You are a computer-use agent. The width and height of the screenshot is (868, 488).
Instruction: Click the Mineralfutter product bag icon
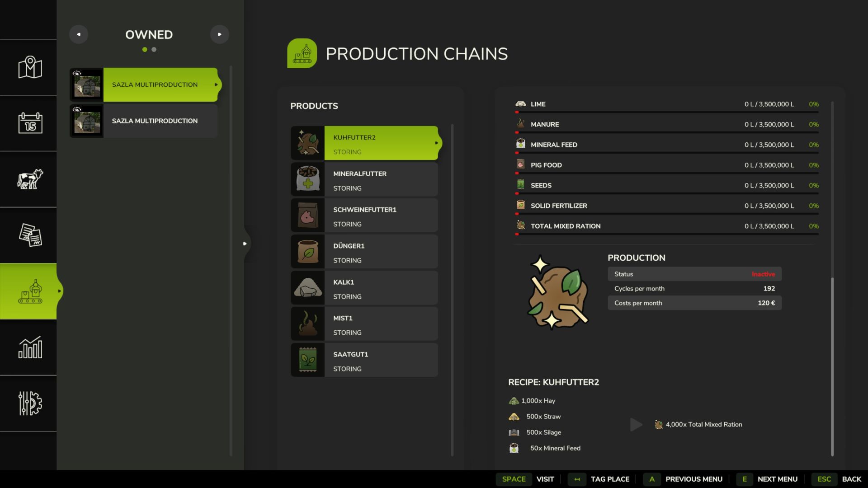[307, 179]
